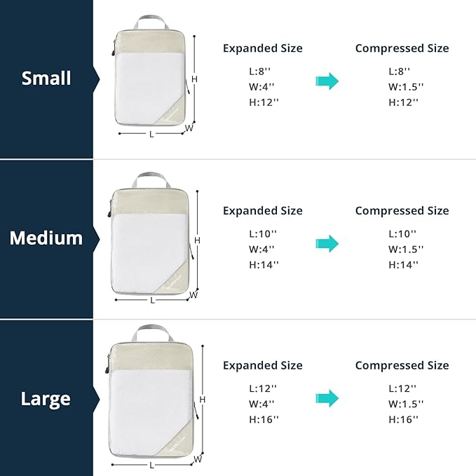Screen dimensions: 476x476
Task: Select the Medium packing cube image
Action: coord(150,237)
